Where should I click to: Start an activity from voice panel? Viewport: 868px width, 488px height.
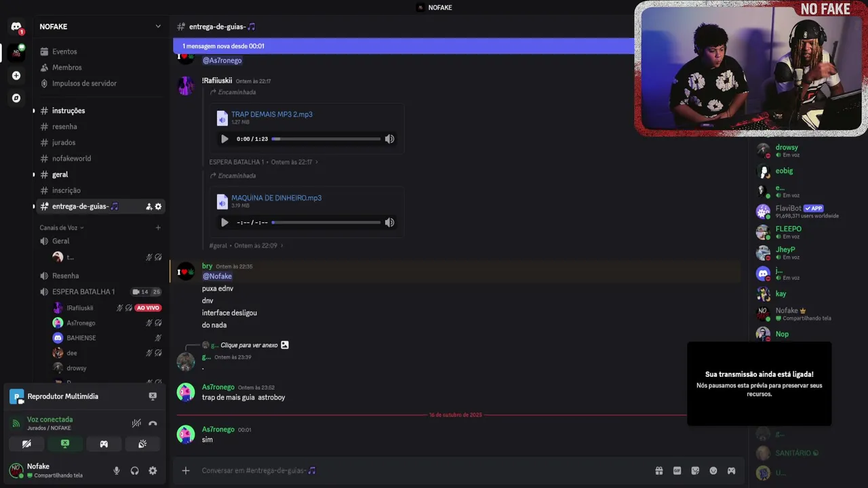(x=104, y=444)
